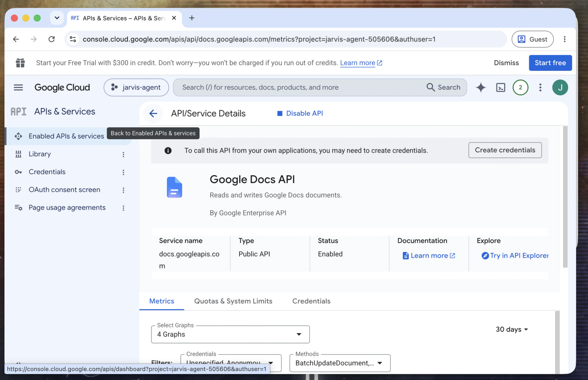Close the APIs & Services browser tab
Image resolution: width=588 pixels, height=380 pixels.
click(174, 18)
